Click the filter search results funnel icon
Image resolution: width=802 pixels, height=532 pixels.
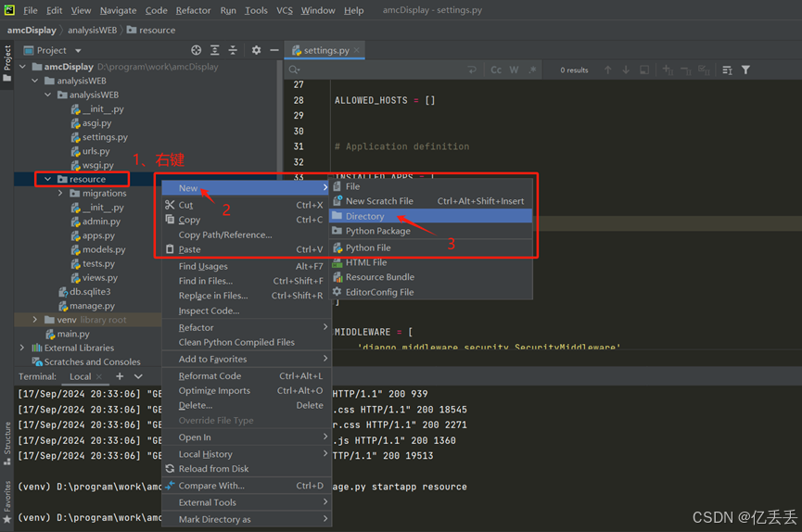(x=745, y=70)
